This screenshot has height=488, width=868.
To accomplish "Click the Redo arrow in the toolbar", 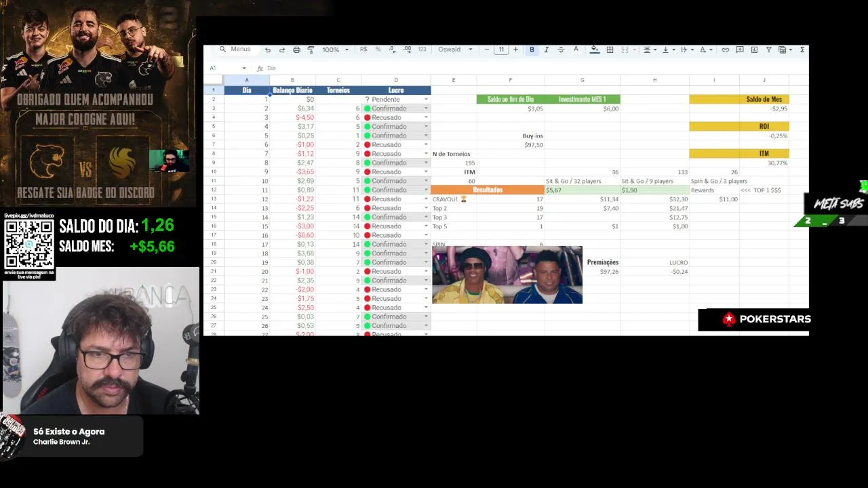I will point(281,49).
